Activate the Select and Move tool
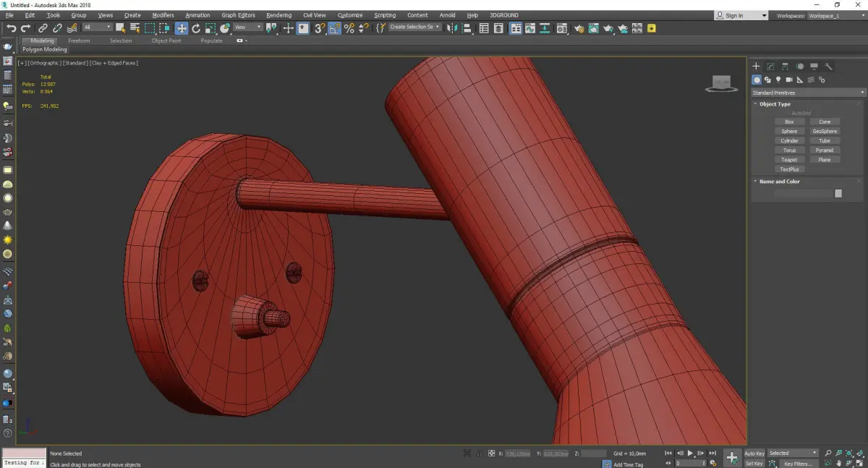 click(x=181, y=28)
